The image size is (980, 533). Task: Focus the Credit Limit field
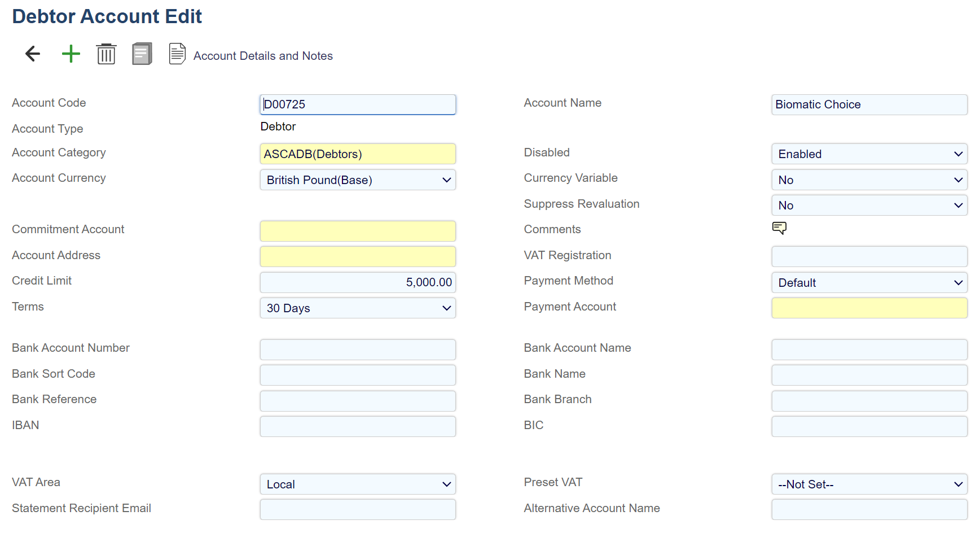[x=358, y=282]
